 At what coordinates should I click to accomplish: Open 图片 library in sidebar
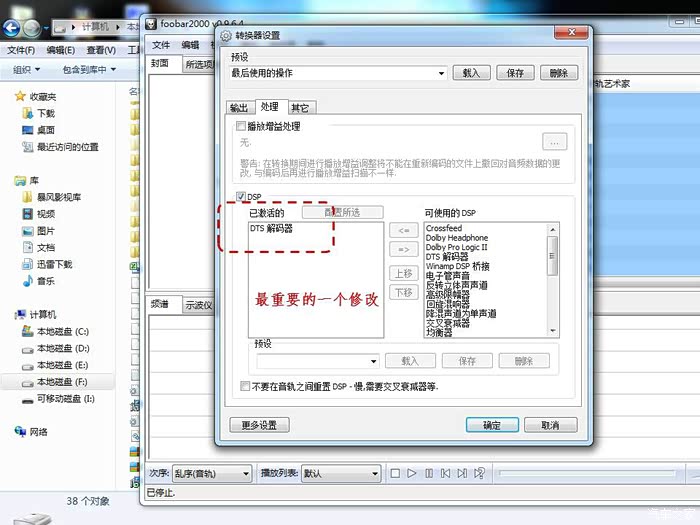tap(39, 231)
